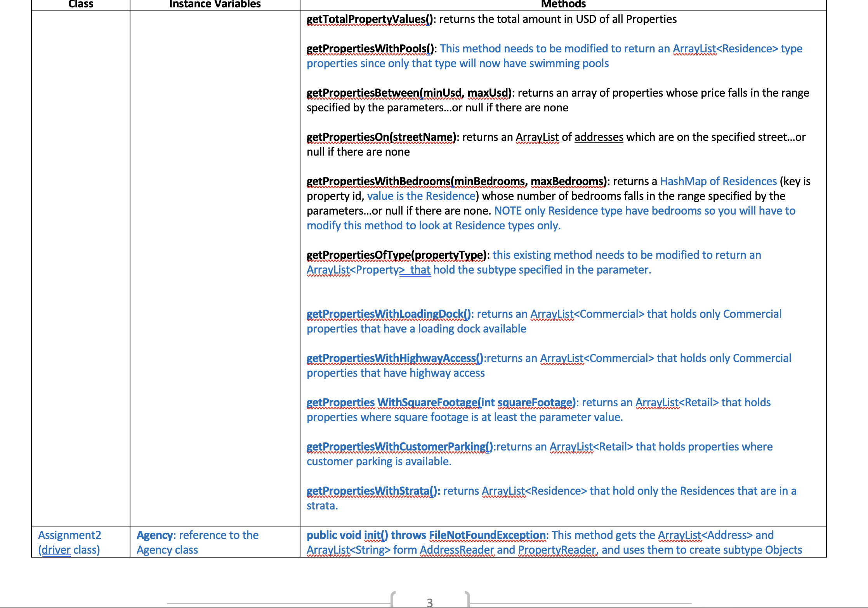Select the Agency reference instance variable text
868x608 pixels.
[x=197, y=542]
